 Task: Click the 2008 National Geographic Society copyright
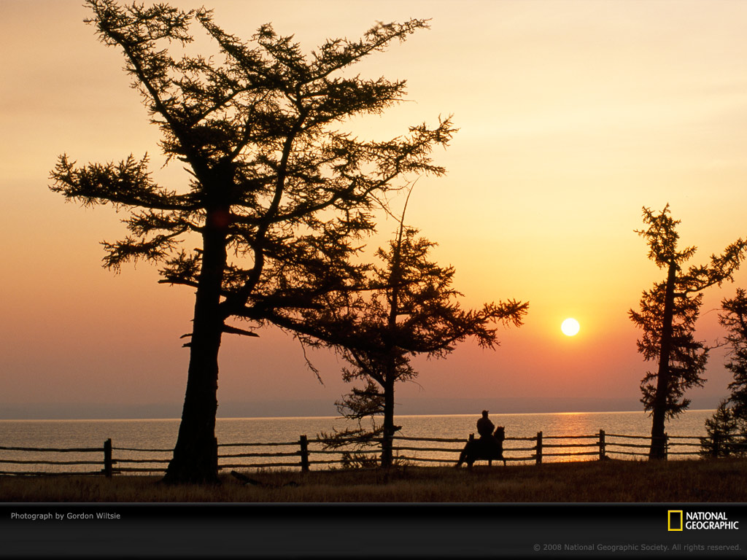click(637, 547)
